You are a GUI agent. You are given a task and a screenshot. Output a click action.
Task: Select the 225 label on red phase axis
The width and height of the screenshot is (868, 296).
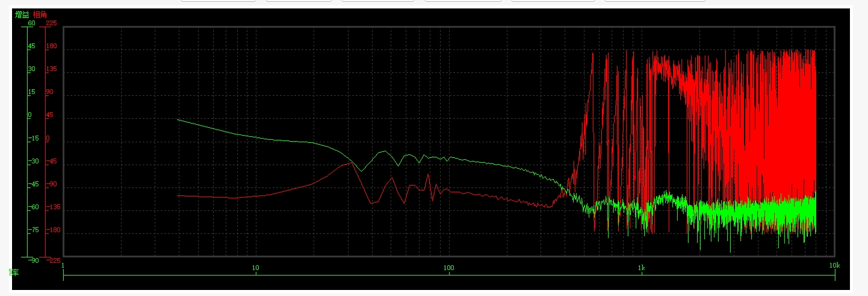tap(52, 24)
